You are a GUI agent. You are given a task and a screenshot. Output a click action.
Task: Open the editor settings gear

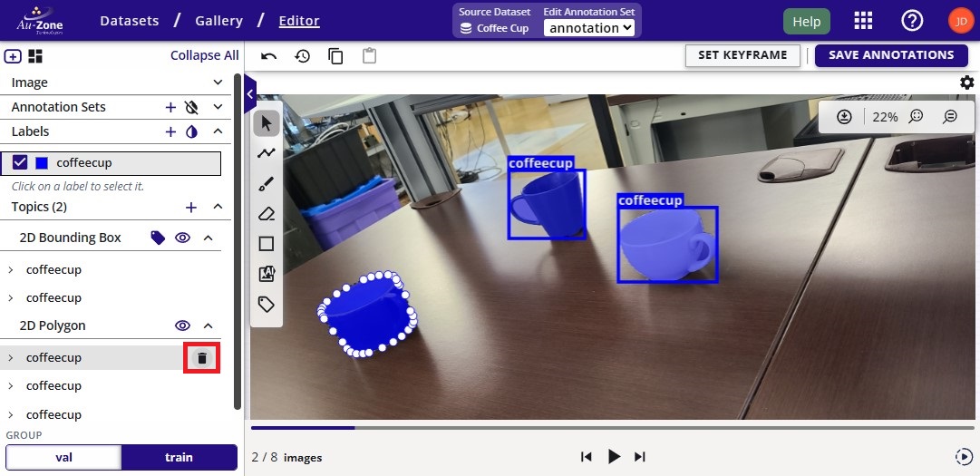coord(967,83)
